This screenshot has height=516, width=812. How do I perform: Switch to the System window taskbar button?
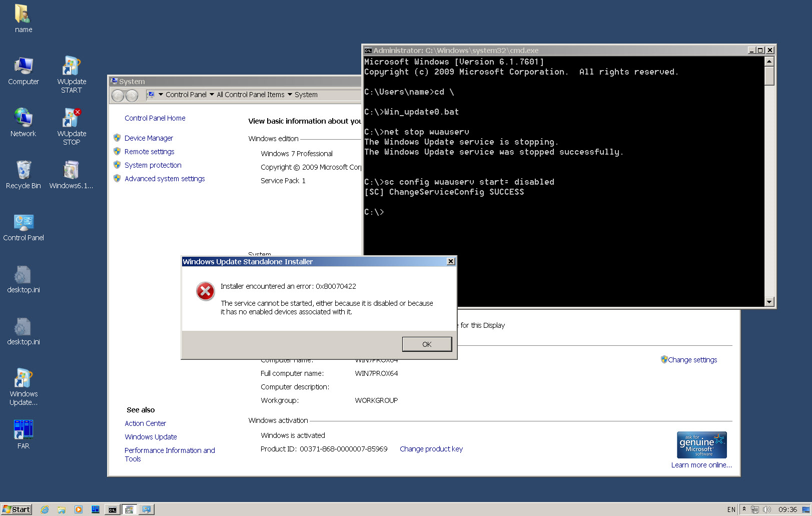147,509
